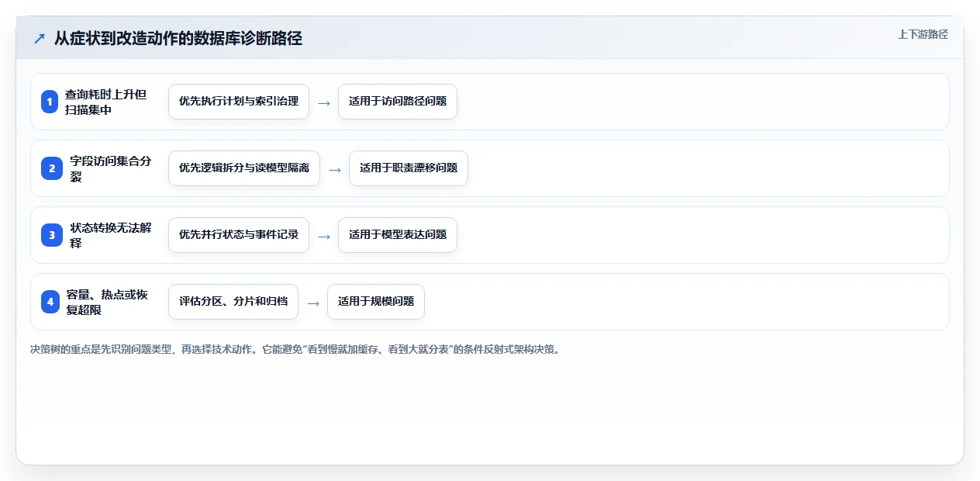The width and height of the screenshot is (980, 481).
Task: Select the 适用于访问路径问题 box
Action: (x=398, y=102)
